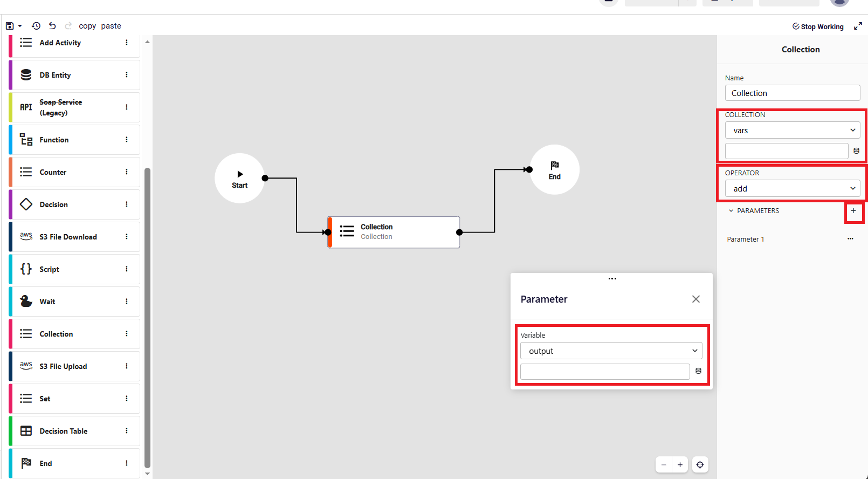Viewport: 868px width, 479px height.
Task: Zoom in the canvas
Action: tap(680, 464)
